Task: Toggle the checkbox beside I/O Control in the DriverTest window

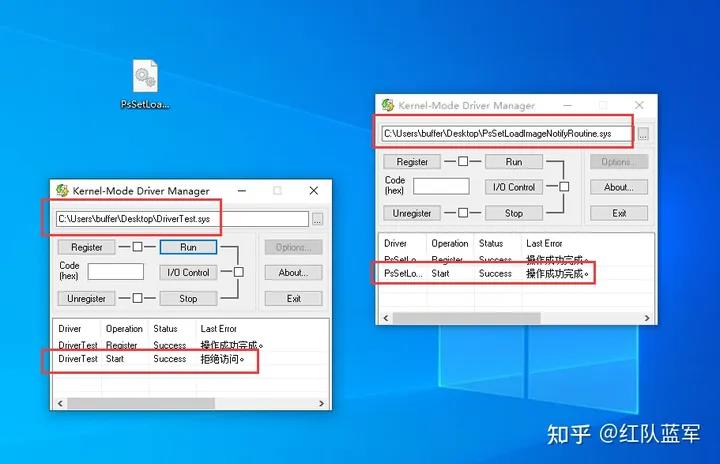Action: tap(239, 272)
